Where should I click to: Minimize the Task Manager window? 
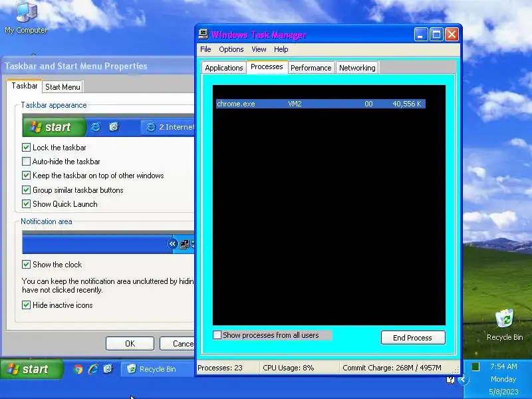pyautogui.click(x=421, y=35)
